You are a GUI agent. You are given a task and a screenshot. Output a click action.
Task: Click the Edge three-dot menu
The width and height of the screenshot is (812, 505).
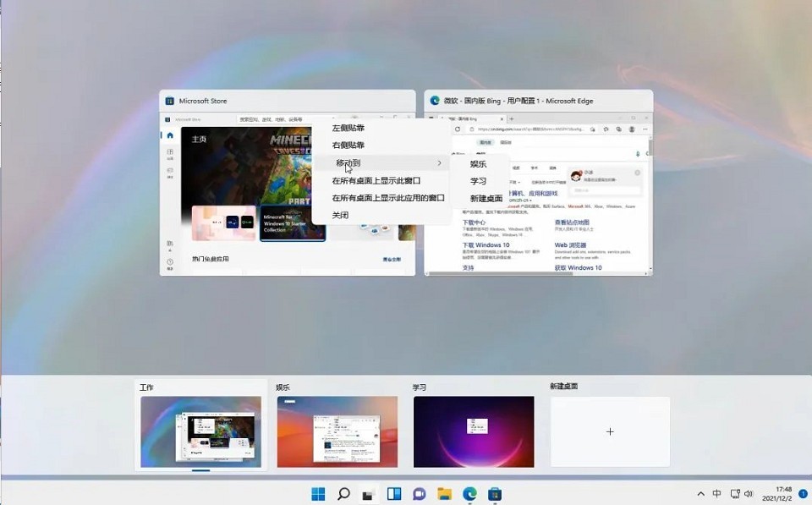pyautogui.click(x=645, y=129)
